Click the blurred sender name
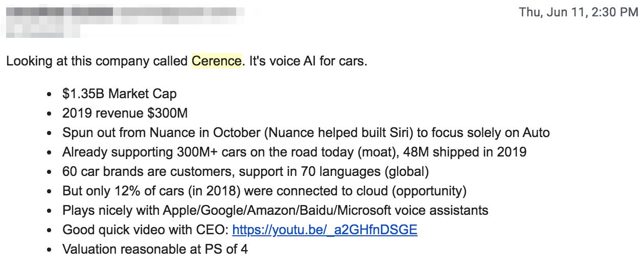 [x=56, y=12]
